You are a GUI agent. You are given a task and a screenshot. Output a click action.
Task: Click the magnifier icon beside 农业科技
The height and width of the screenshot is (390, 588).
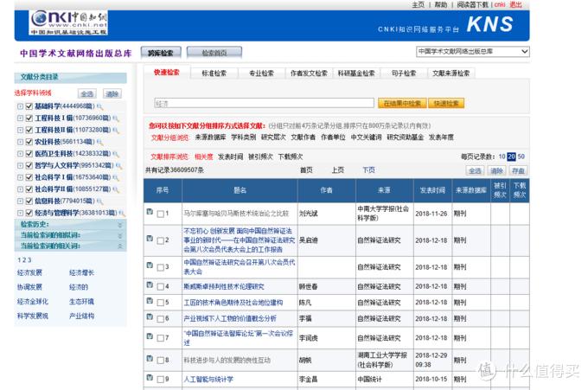tap(99, 142)
